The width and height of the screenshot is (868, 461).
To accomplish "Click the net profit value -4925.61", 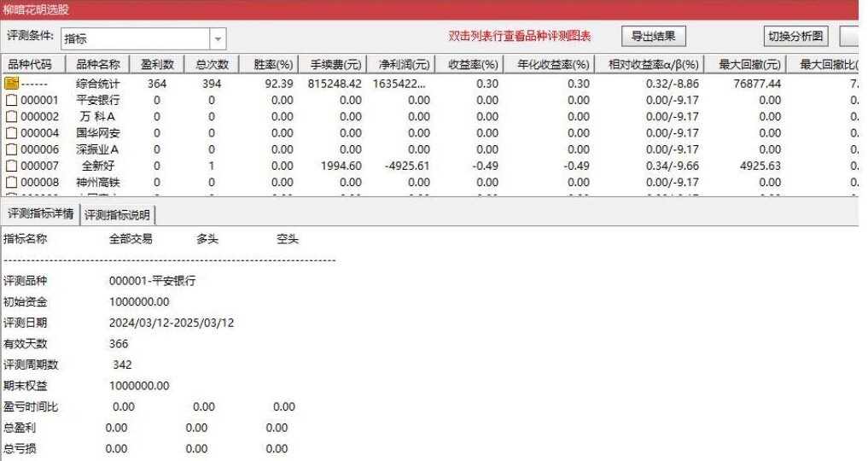I will point(407,166).
